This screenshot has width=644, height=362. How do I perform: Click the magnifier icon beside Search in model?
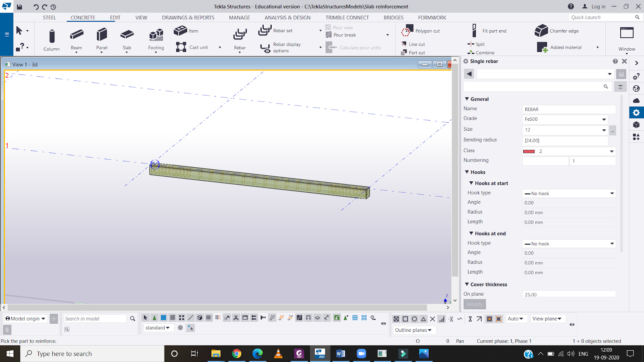(132, 319)
